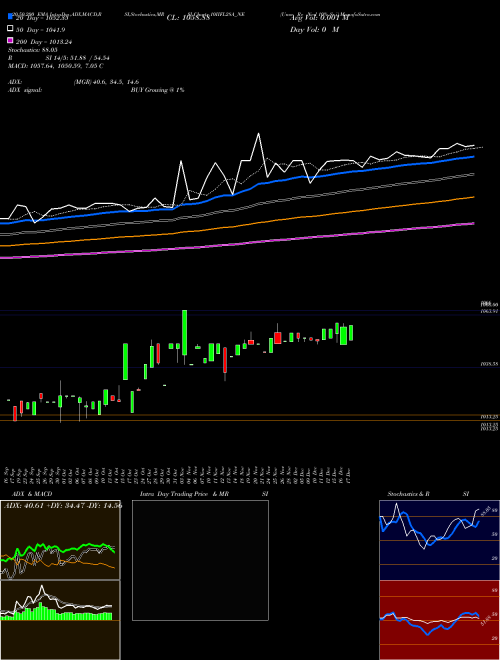Click the red-background RSI chart
Viewport: 500px width, 660px height.
pyautogui.click(x=439, y=620)
